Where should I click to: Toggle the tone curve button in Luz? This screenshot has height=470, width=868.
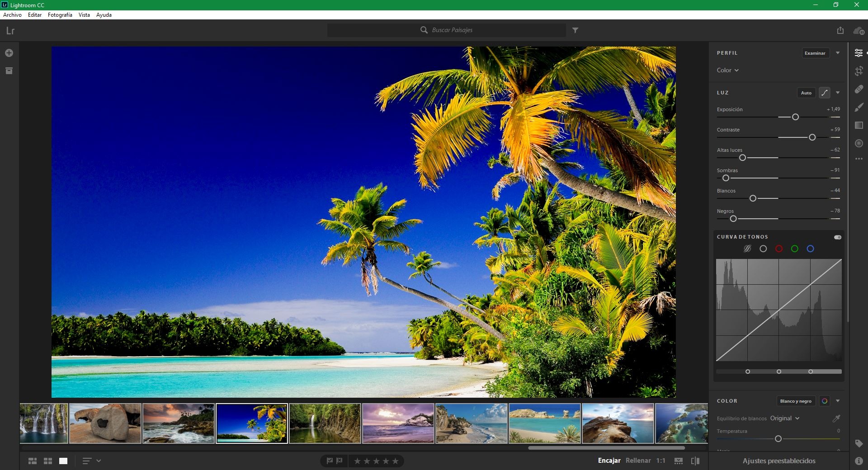825,93
